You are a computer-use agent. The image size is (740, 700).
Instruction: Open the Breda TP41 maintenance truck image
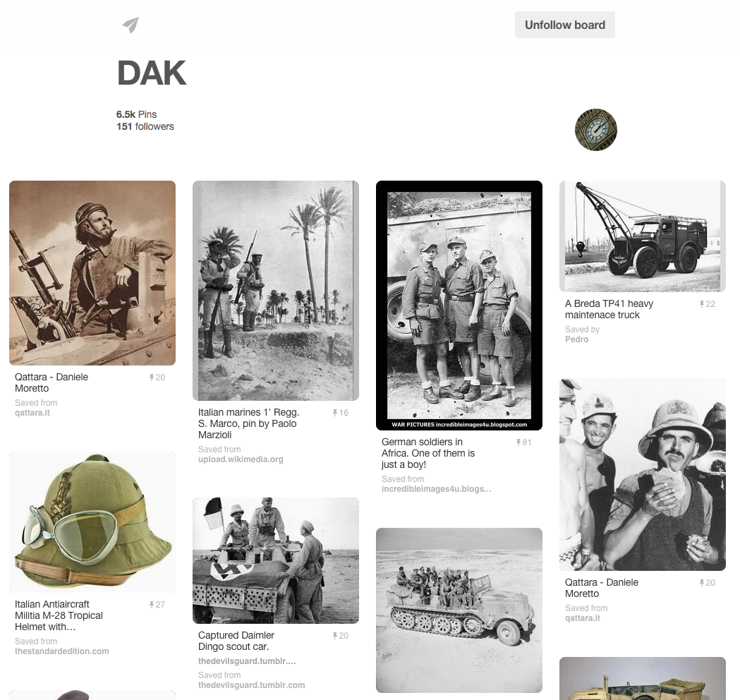pos(643,236)
